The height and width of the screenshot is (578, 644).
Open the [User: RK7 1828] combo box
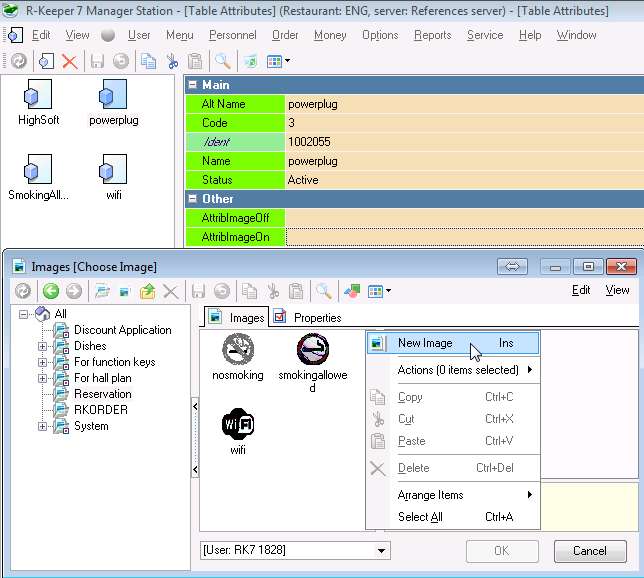point(295,550)
